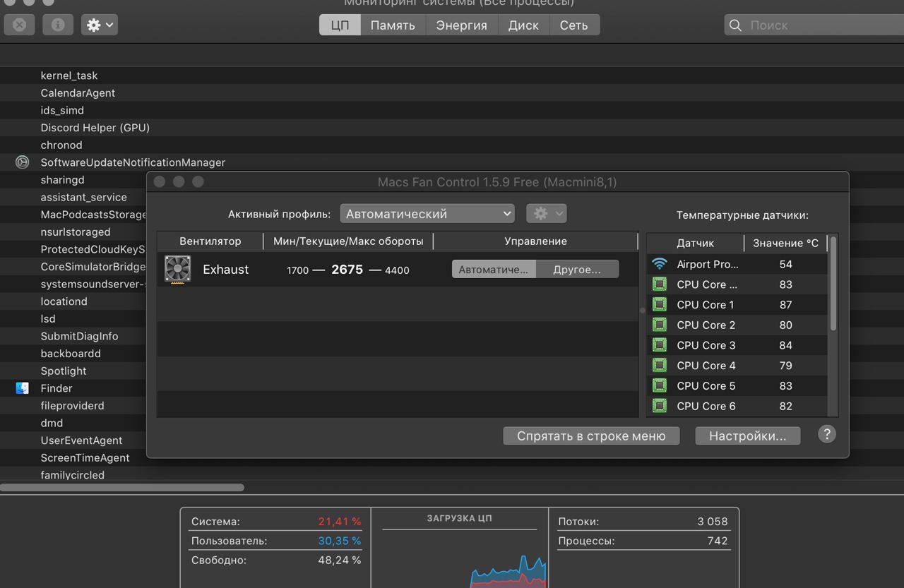
Task: Select the Сеть tab
Action: (x=573, y=25)
